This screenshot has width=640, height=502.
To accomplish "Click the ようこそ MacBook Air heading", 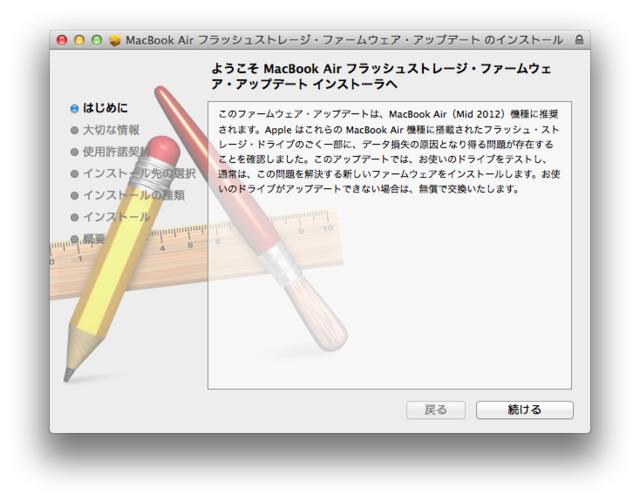I will [381, 76].
